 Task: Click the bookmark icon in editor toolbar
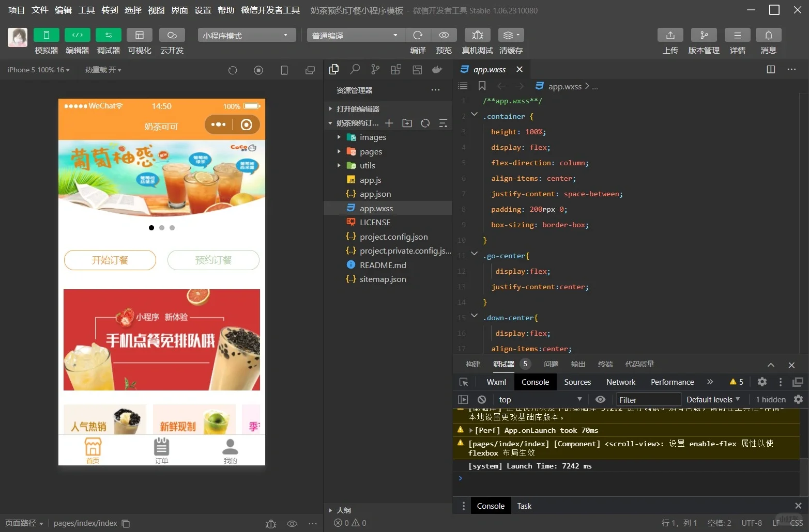tap(482, 86)
